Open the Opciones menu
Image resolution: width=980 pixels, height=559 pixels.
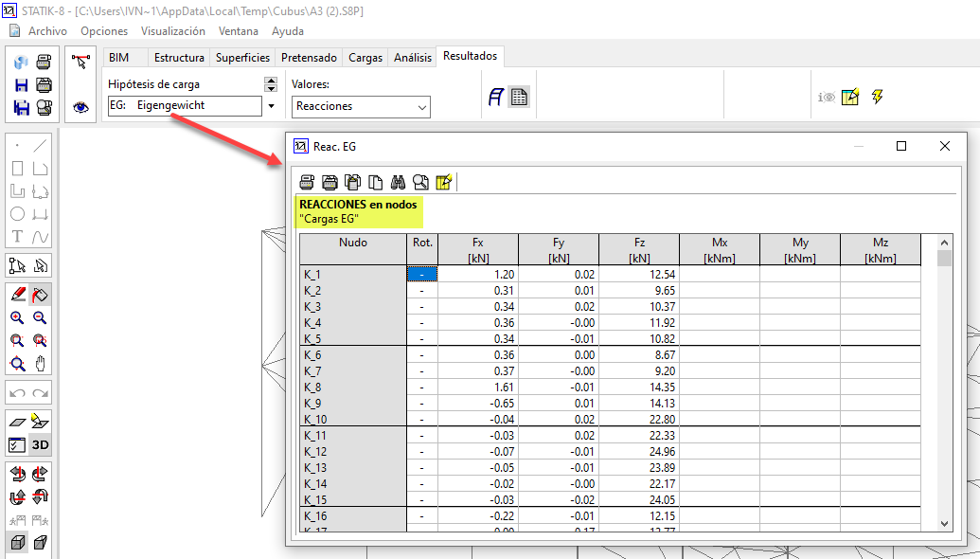click(x=104, y=31)
